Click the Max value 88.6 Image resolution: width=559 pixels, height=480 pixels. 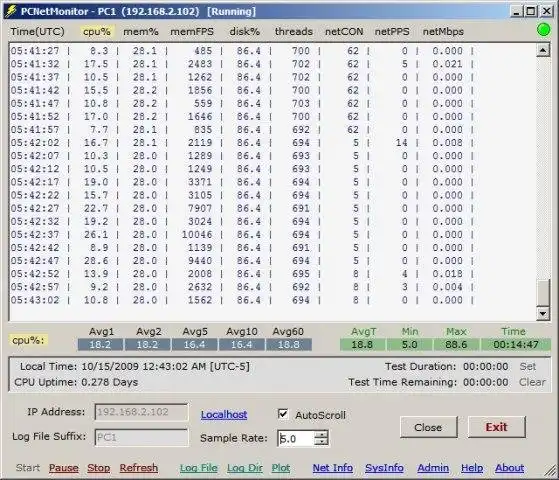pos(456,344)
